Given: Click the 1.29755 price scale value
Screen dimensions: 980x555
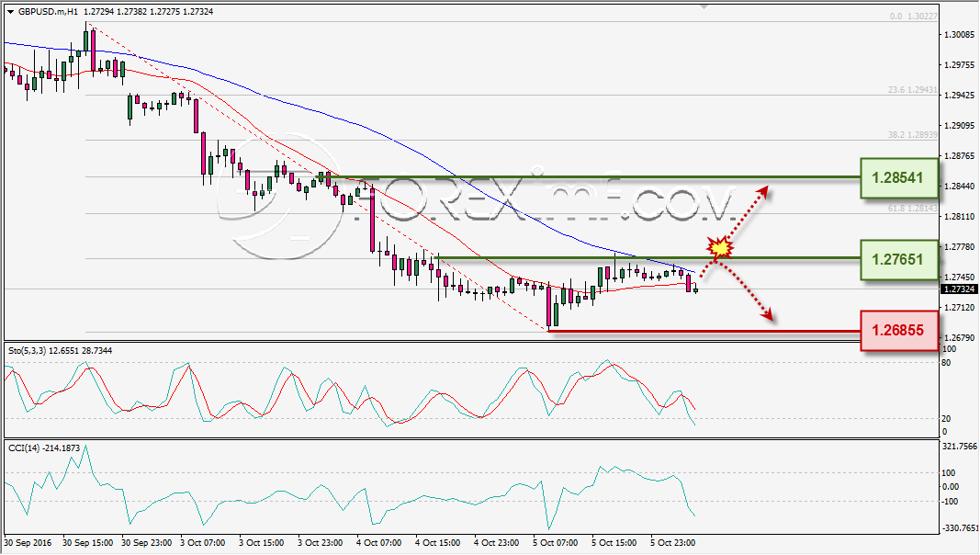Looking at the screenshot, I should click(x=960, y=65).
